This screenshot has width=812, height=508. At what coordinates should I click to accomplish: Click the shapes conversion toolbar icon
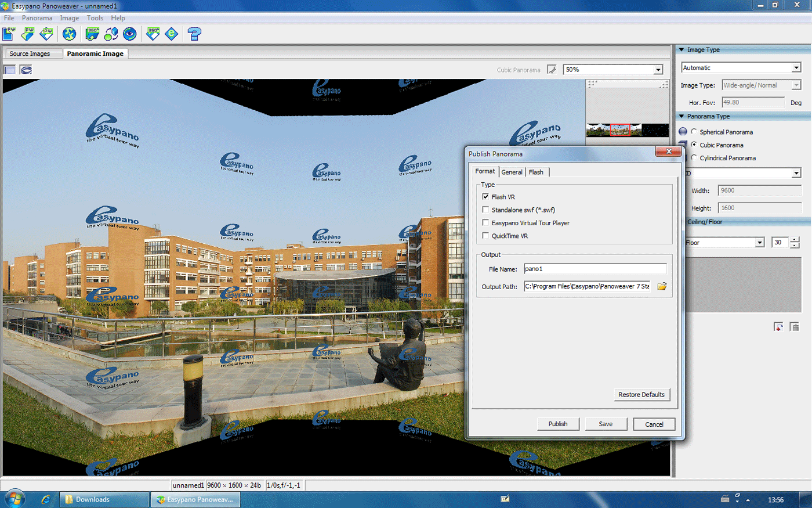pyautogui.click(x=111, y=34)
